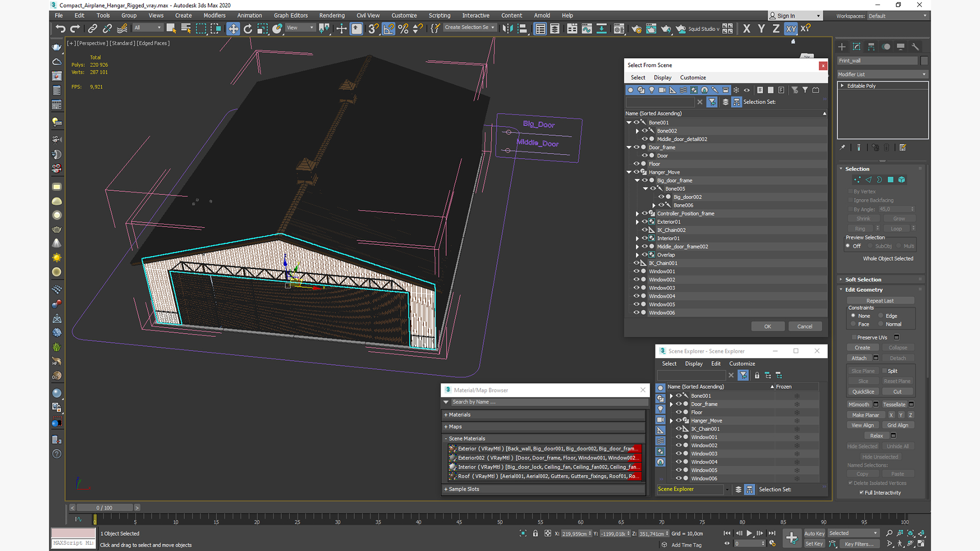Viewport: 980px width, 551px height.
Task: Expand the Soft Selection rollout
Action: click(x=863, y=280)
